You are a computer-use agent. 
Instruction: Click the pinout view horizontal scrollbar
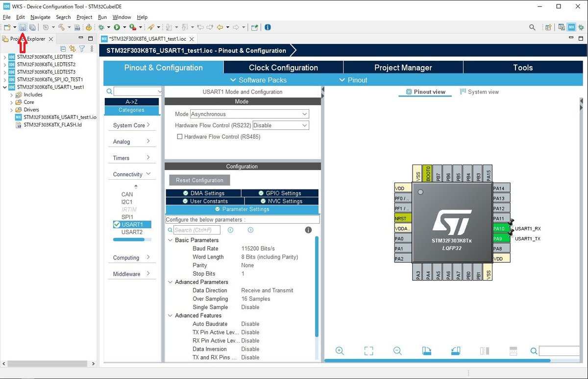click(x=437, y=361)
